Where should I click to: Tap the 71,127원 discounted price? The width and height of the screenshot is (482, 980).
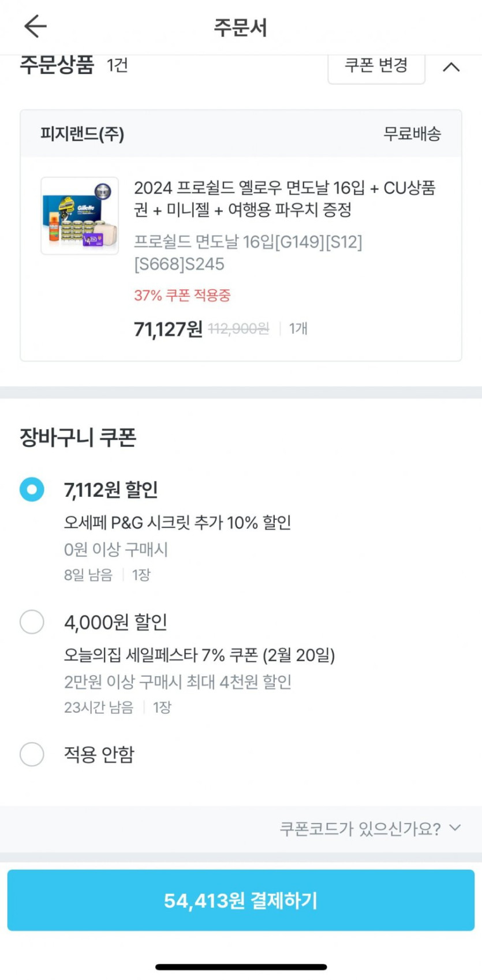pyautogui.click(x=168, y=329)
